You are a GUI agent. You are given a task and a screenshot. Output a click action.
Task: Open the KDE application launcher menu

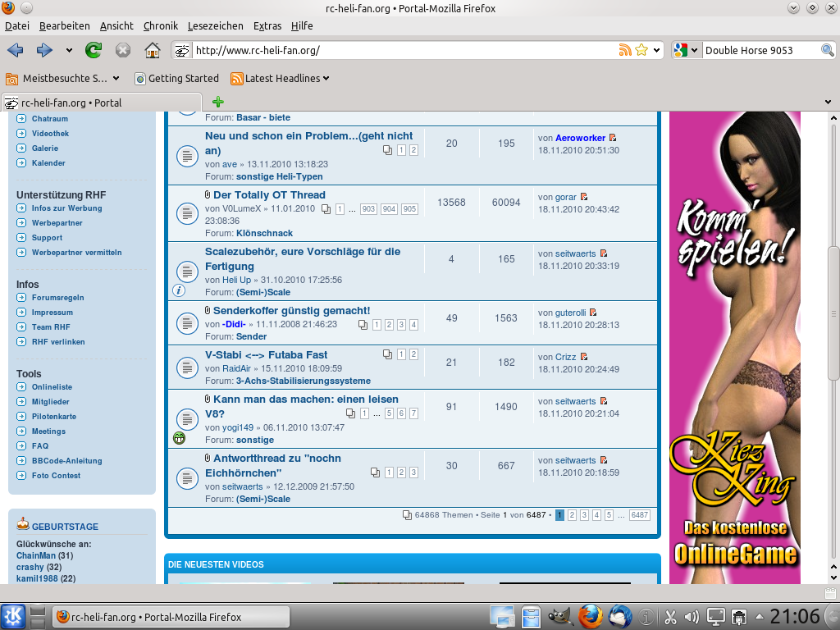(x=13, y=616)
